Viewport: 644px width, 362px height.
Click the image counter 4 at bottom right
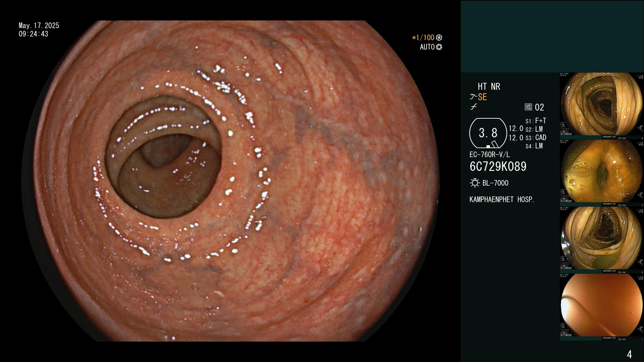click(629, 354)
